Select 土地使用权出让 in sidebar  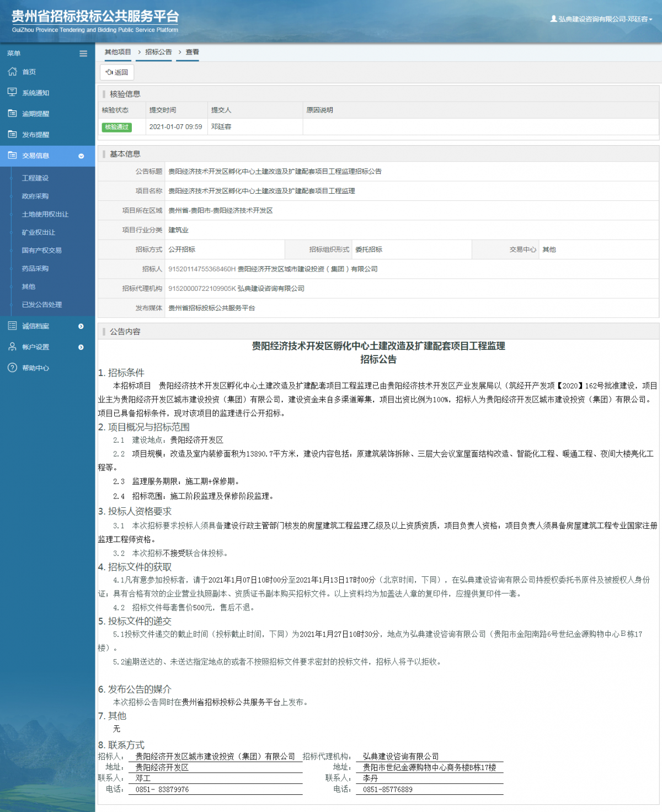(x=45, y=214)
